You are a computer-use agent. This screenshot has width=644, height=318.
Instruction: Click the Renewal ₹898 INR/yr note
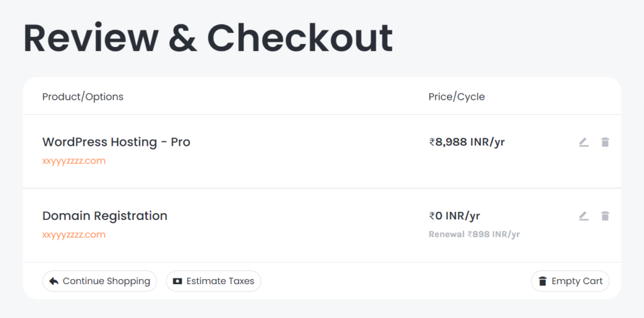pyautogui.click(x=474, y=234)
